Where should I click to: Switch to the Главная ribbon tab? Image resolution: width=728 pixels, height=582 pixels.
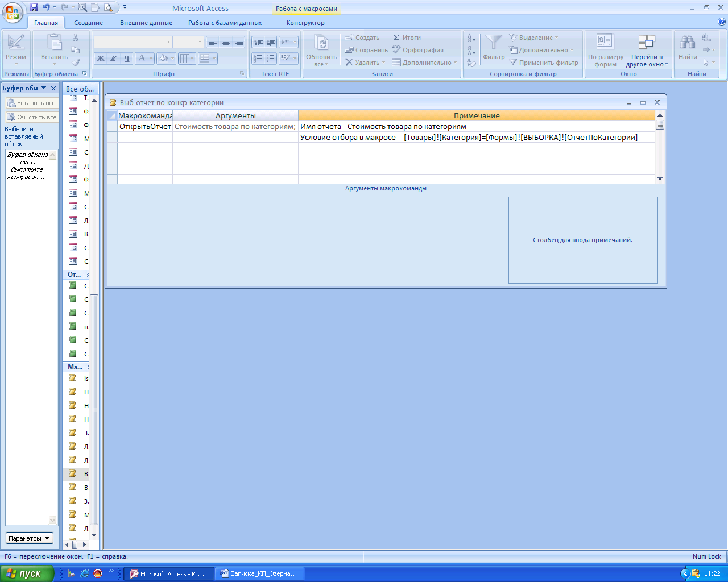coord(46,23)
